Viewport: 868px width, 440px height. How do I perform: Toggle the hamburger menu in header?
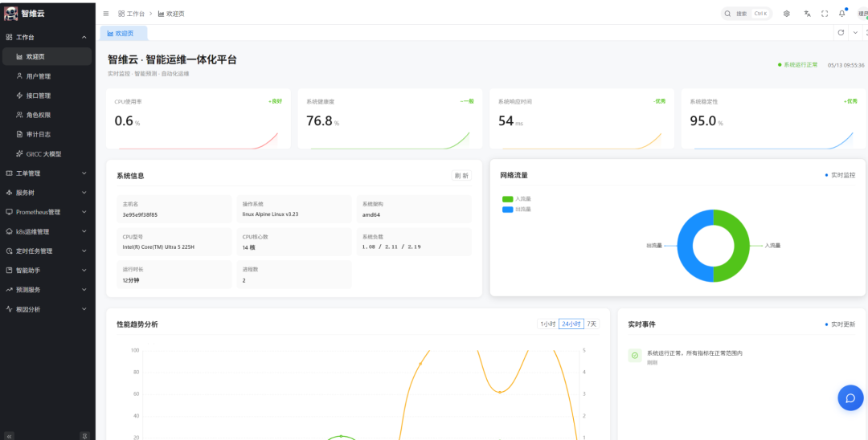pyautogui.click(x=106, y=14)
